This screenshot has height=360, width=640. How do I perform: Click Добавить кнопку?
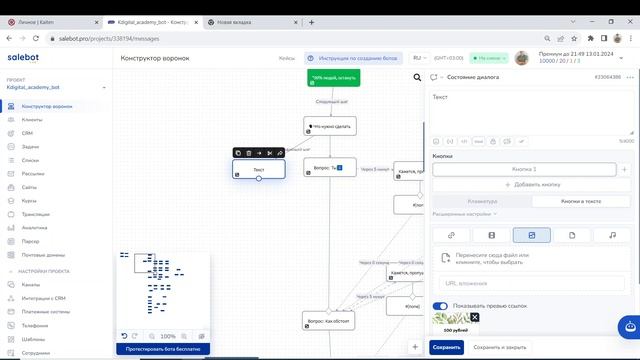pyautogui.click(x=532, y=184)
